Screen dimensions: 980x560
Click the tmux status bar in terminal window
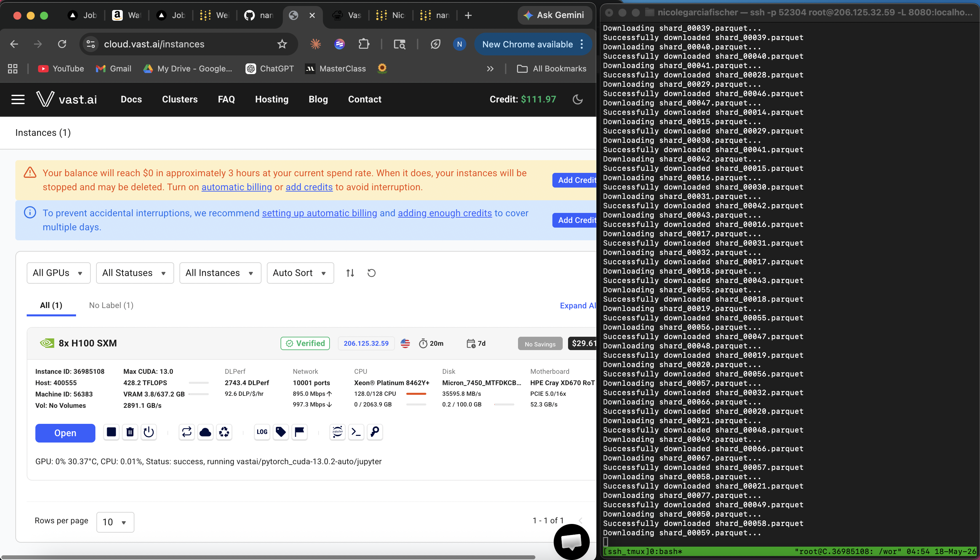tap(790, 552)
